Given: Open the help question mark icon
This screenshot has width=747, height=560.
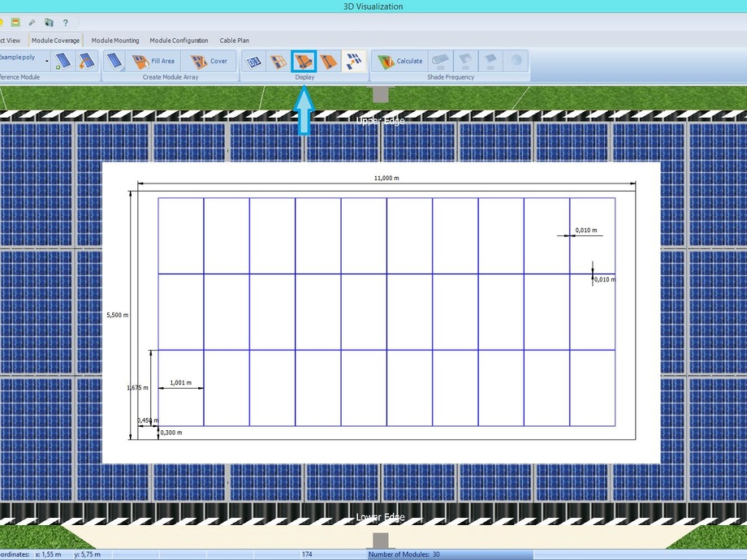Looking at the screenshot, I should (65, 23).
